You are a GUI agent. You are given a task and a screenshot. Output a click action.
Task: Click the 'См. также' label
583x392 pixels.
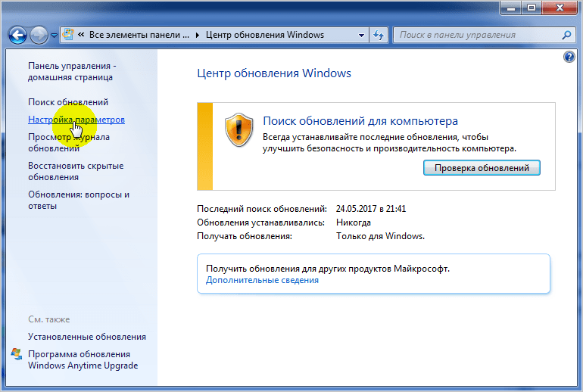pyautogui.click(x=48, y=319)
